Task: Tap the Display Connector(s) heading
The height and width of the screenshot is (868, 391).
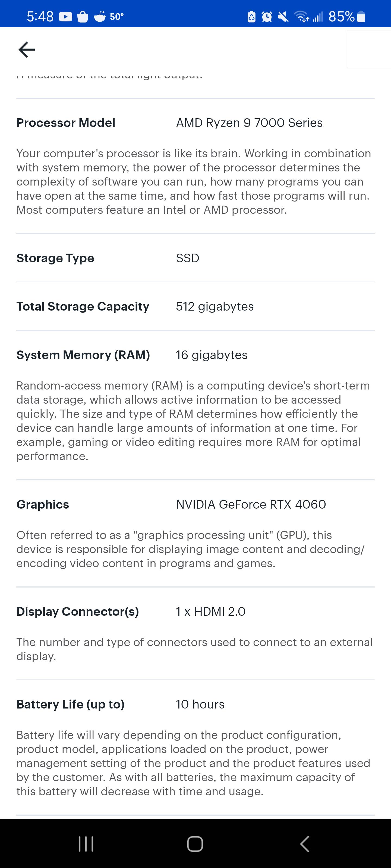Action: click(78, 612)
